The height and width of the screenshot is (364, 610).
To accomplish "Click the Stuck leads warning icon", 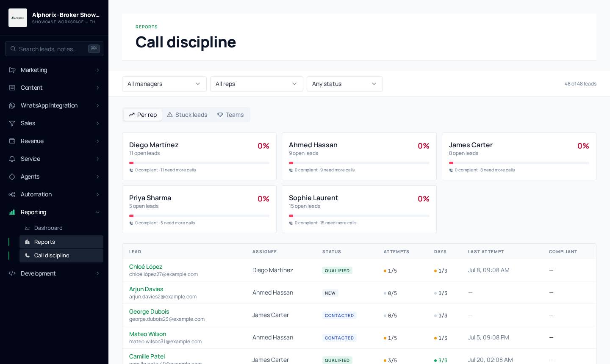I will point(170,115).
